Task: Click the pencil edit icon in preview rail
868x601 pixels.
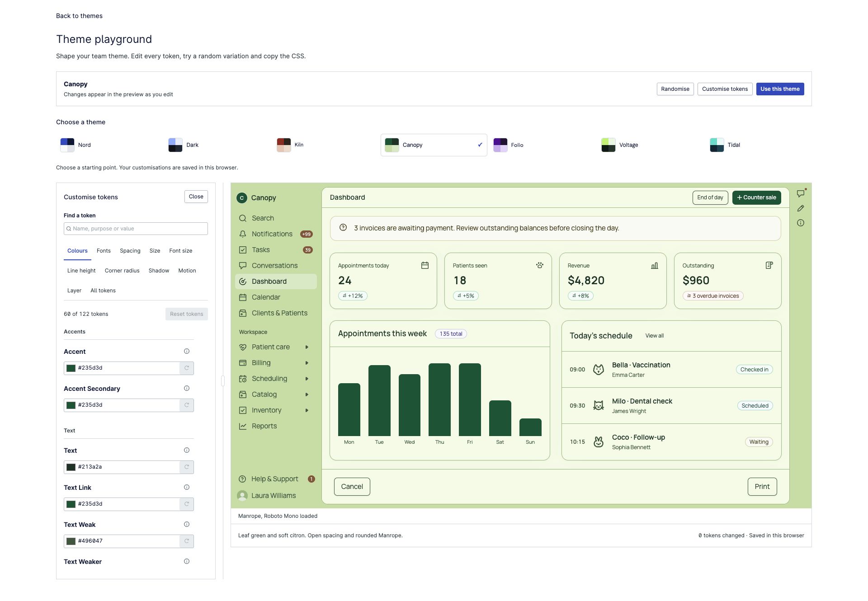Action: click(x=801, y=208)
